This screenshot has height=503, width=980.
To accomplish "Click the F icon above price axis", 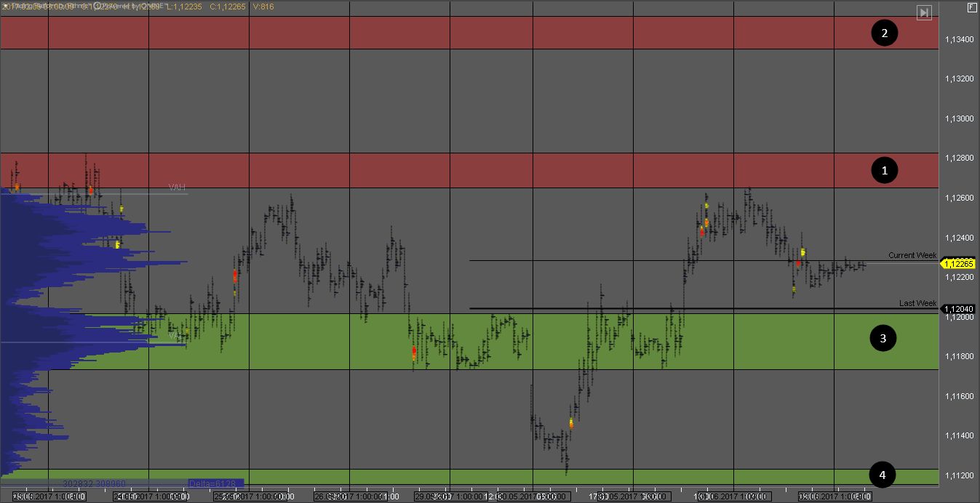I will click(971, 7).
